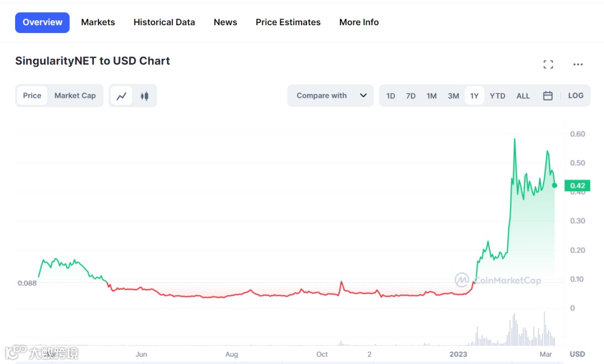Click the 2023 label on time axis
This screenshot has width=604, height=364.
(458, 354)
